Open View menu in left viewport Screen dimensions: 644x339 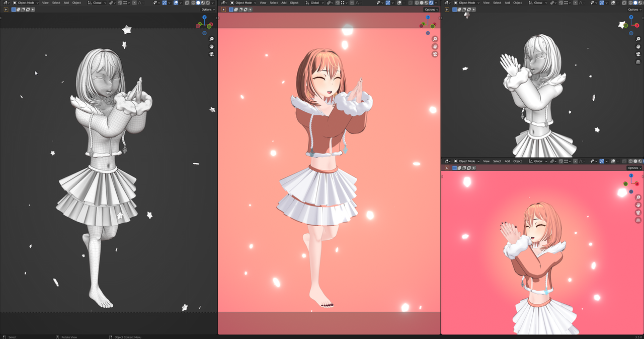pyautogui.click(x=45, y=3)
